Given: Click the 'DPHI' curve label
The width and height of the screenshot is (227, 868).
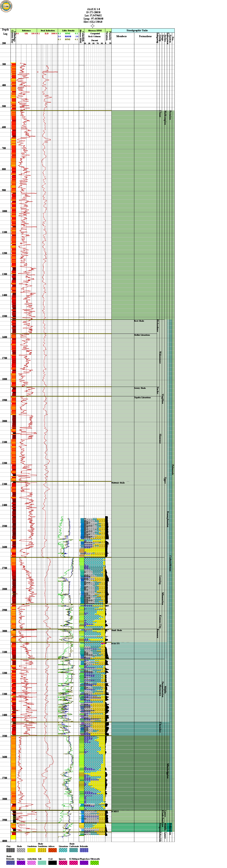Looking at the screenshot, I should coord(67,39).
